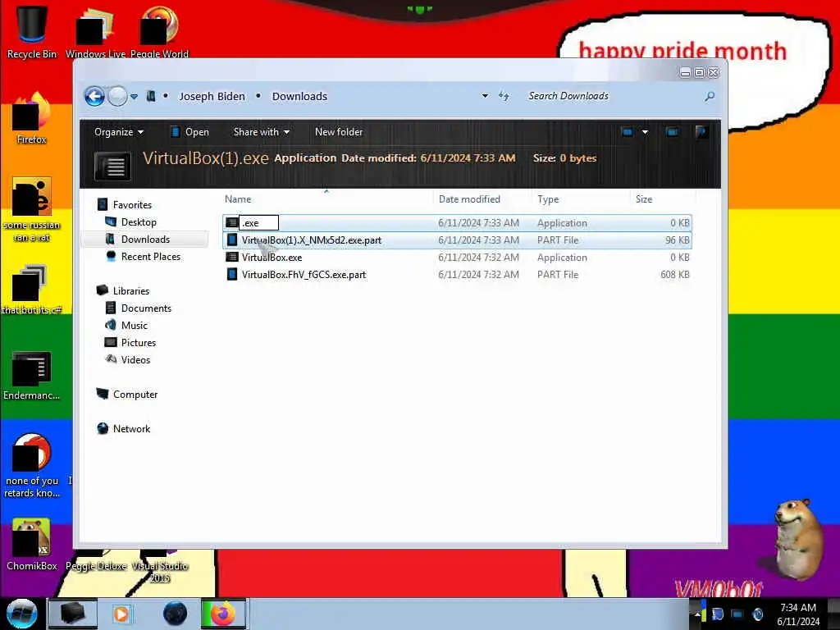
Task: Click the network icon in system tray
Action: pyautogui.click(x=737, y=614)
